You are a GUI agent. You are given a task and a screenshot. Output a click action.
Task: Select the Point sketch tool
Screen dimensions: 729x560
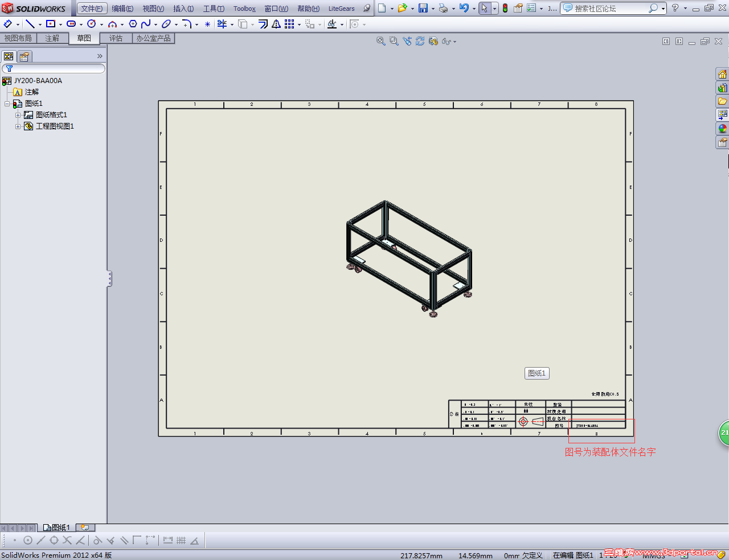(207, 24)
